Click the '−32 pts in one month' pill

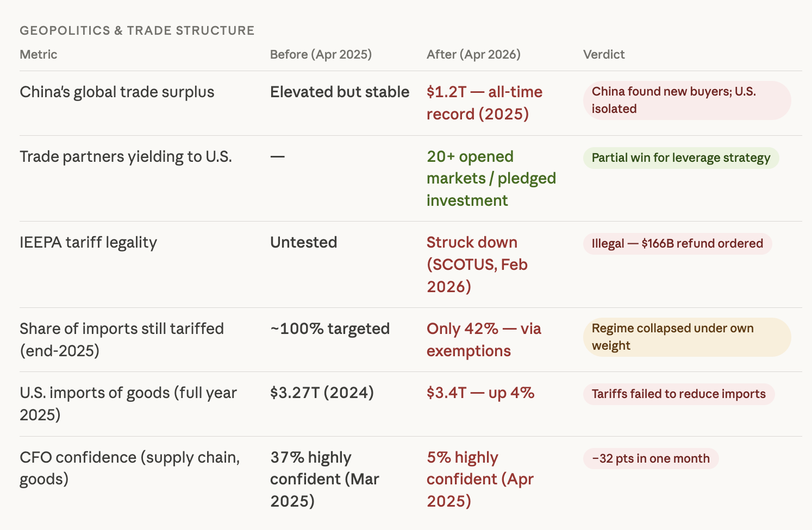[651, 459]
